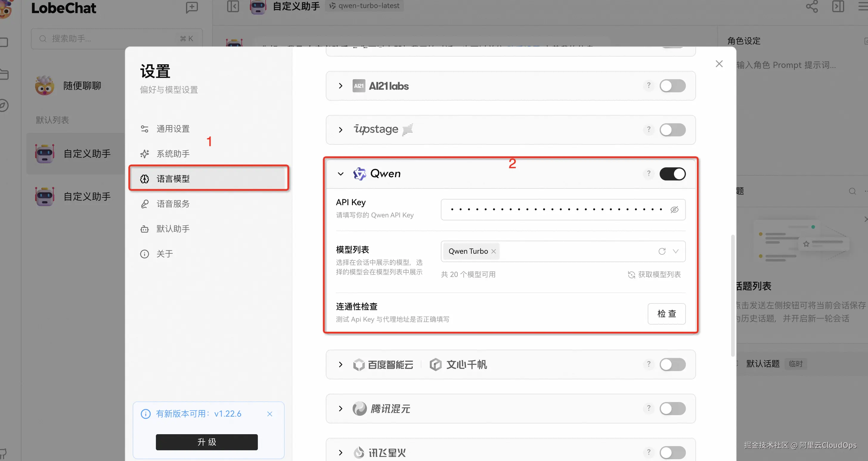Switch to 语音服务 settings tab
Screen dimensions: 868x461
(x=173, y=204)
